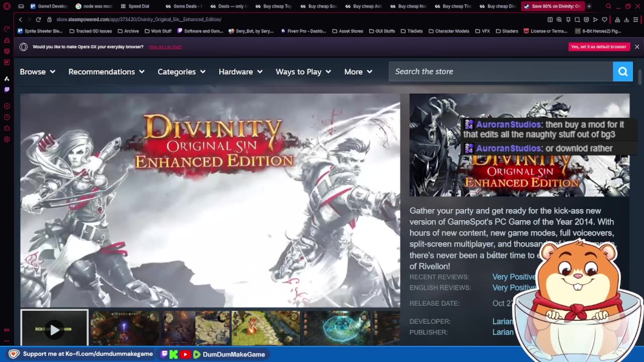Open the Archive bookmark folder
644x362 pixels.
click(x=128, y=31)
